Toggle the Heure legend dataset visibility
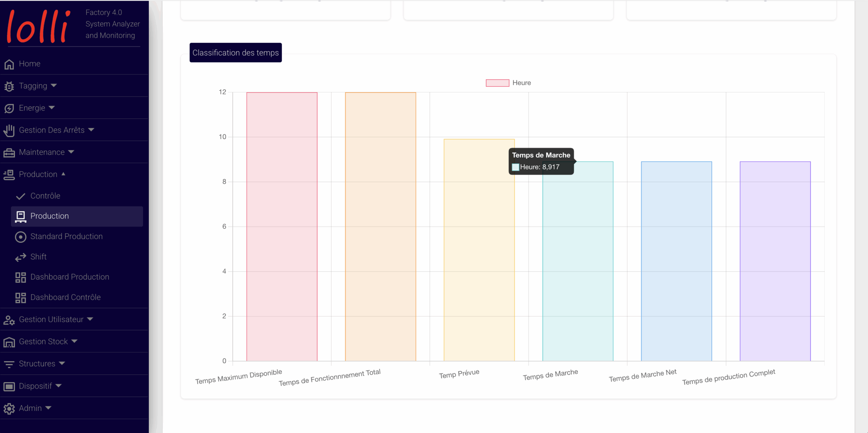 point(497,83)
